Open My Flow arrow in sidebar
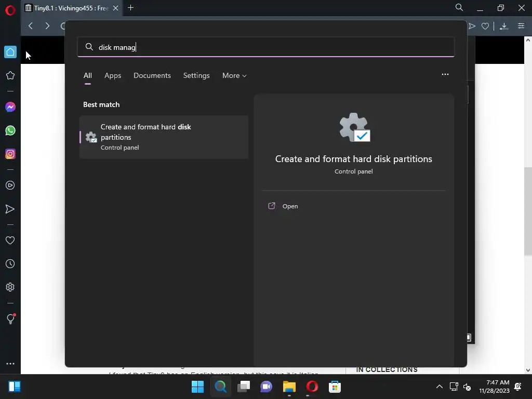 (x=10, y=209)
